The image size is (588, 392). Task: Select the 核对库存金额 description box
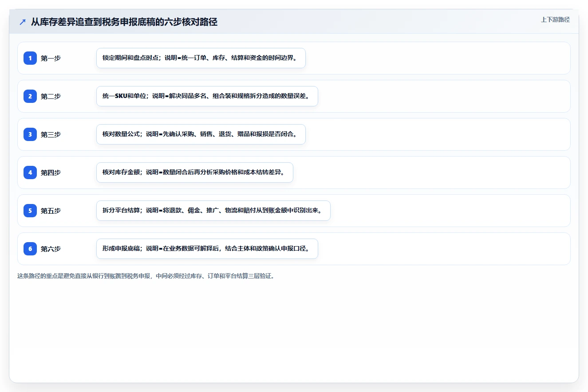195,172
